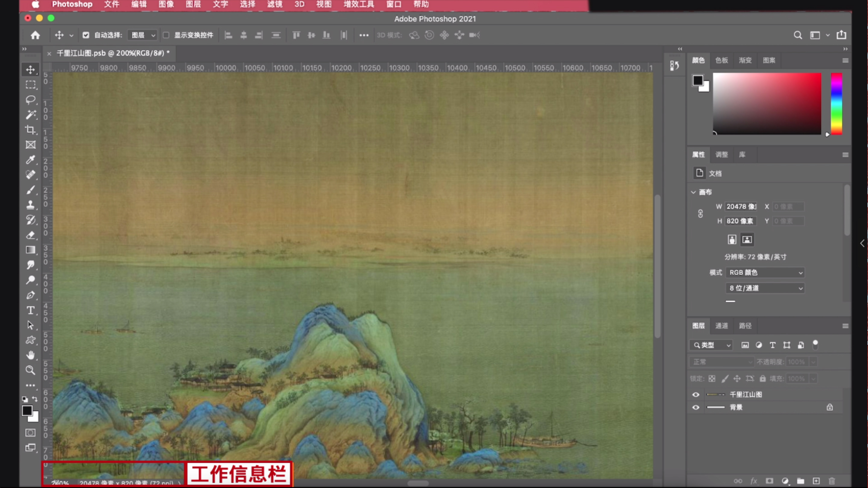
Task: Open the 窗口 menu
Action: coord(394,5)
